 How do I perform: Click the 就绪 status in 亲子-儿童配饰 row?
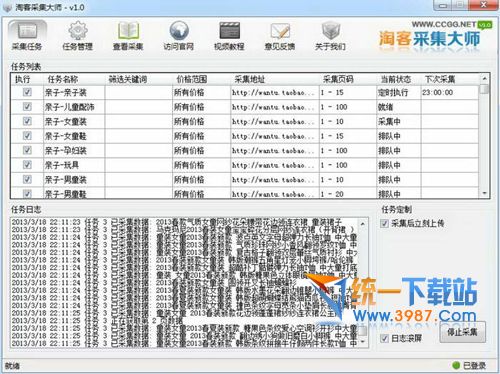click(x=385, y=107)
